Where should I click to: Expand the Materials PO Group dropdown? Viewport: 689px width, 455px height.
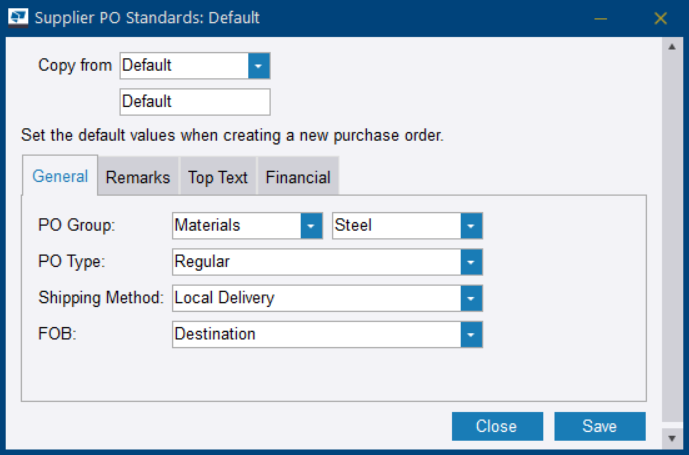(x=311, y=226)
